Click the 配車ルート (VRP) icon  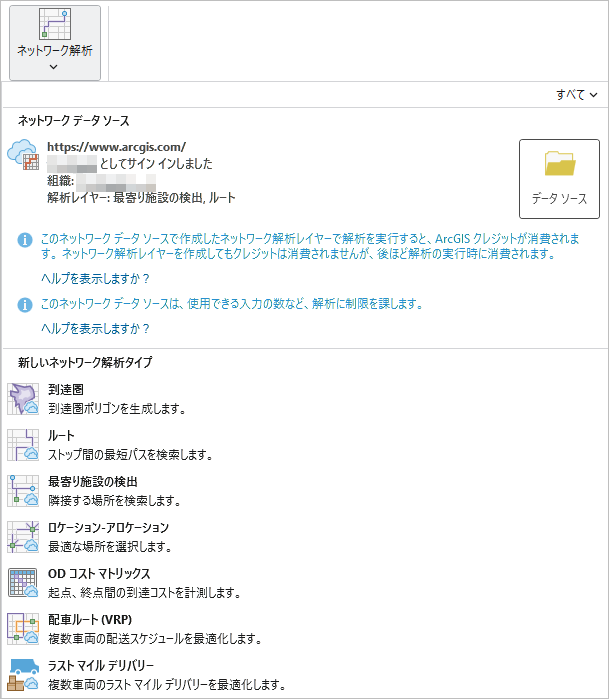[22, 628]
